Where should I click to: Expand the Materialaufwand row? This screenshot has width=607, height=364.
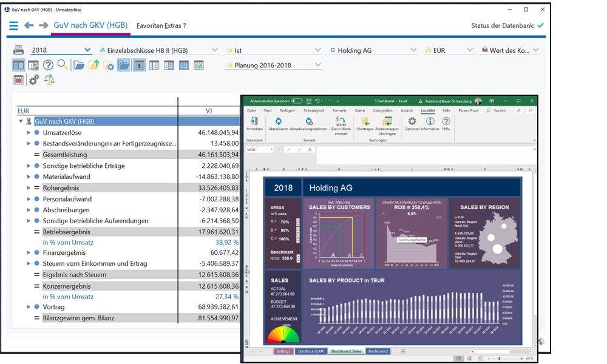(29, 177)
